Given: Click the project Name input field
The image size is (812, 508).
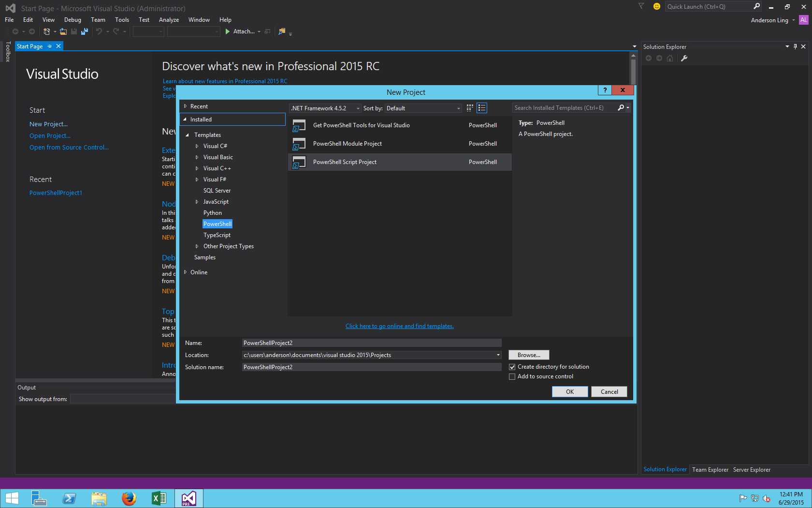Looking at the screenshot, I should pyautogui.click(x=372, y=343).
